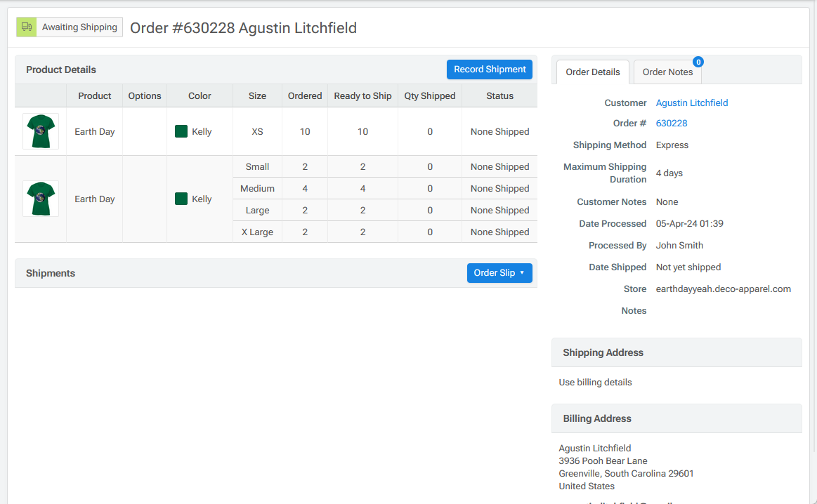Screen dimensions: 817x504
Task: Select the Order Details tab
Action: tap(593, 72)
